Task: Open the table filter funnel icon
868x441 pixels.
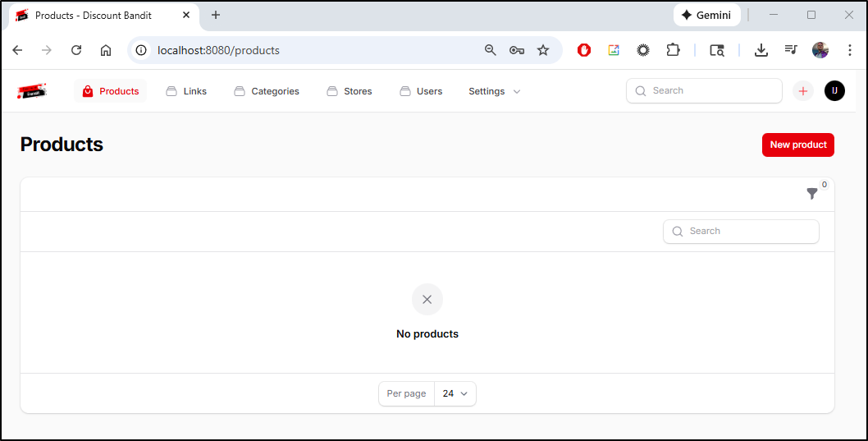Action: (x=811, y=194)
